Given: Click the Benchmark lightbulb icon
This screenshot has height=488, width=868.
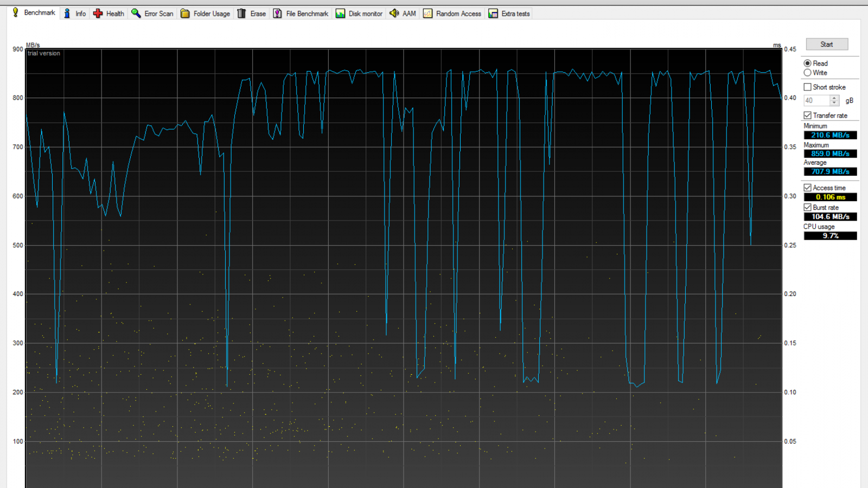Looking at the screenshot, I should click(16, 12).
